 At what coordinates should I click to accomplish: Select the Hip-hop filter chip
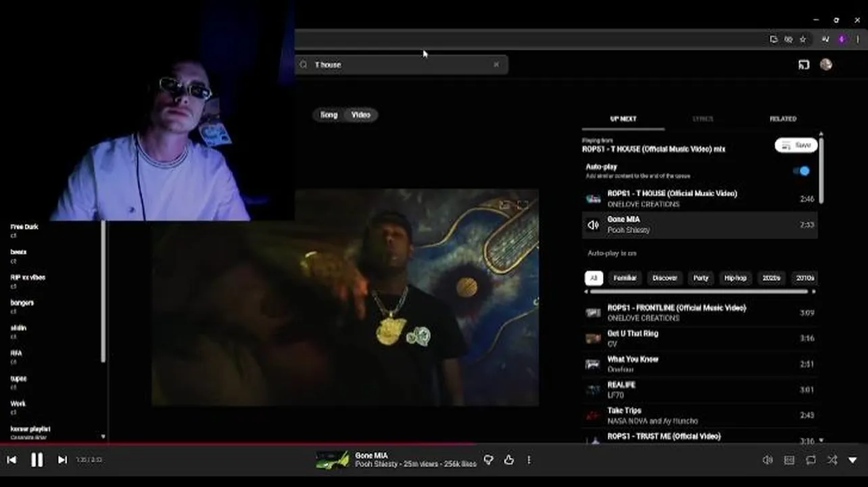[x=736, y=278]
